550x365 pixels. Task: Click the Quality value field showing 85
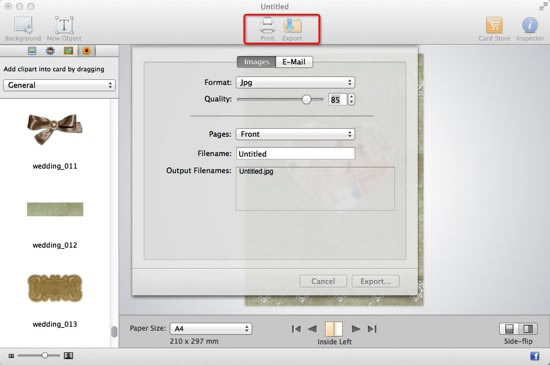(x=337, y=100)
